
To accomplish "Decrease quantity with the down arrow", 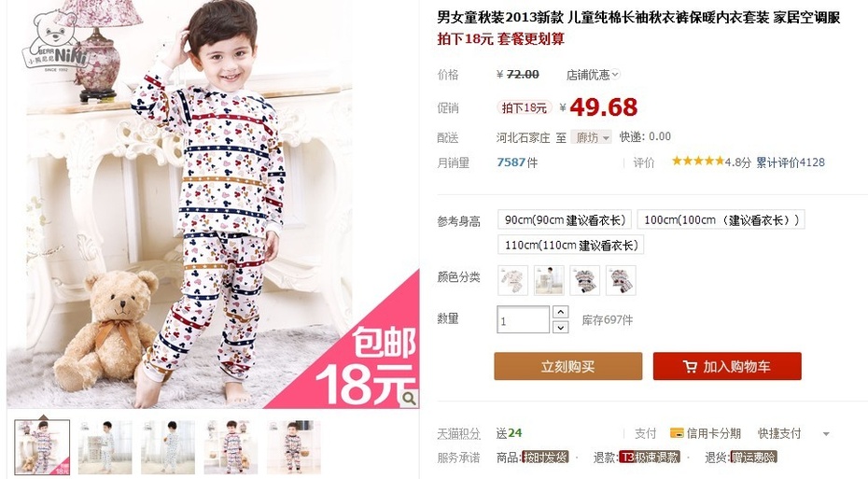I will (x=560, y=327).
